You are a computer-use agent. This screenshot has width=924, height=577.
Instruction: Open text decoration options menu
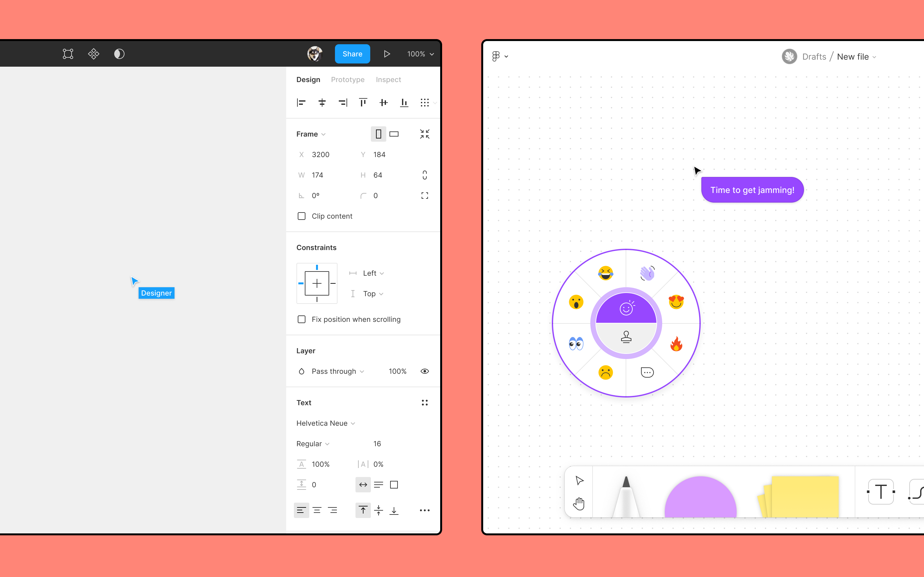point(424,511)
